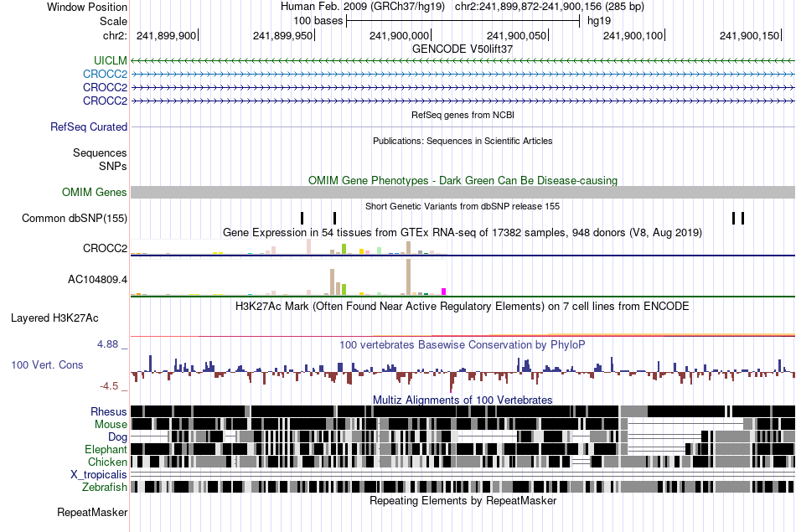796x532 pixels.
Task: Click the AC104809.4 expression label
Action: [97, 280]
